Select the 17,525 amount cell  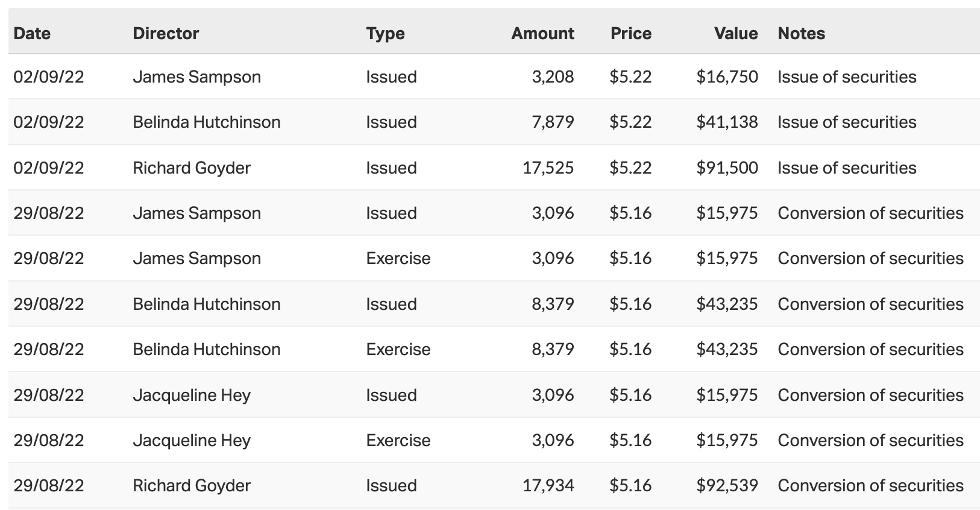548,168
